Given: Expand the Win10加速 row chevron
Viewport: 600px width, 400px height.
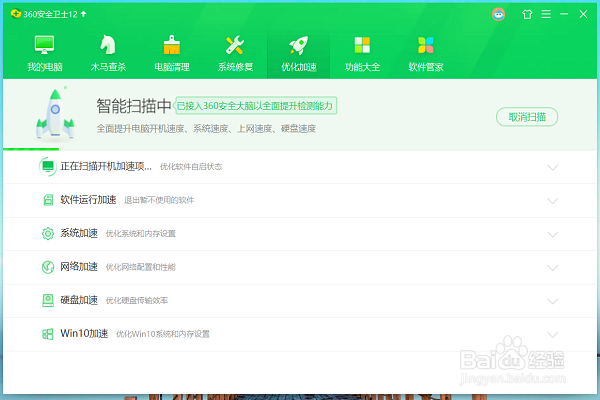Looking at the screenshot, I should coord(552,335).
